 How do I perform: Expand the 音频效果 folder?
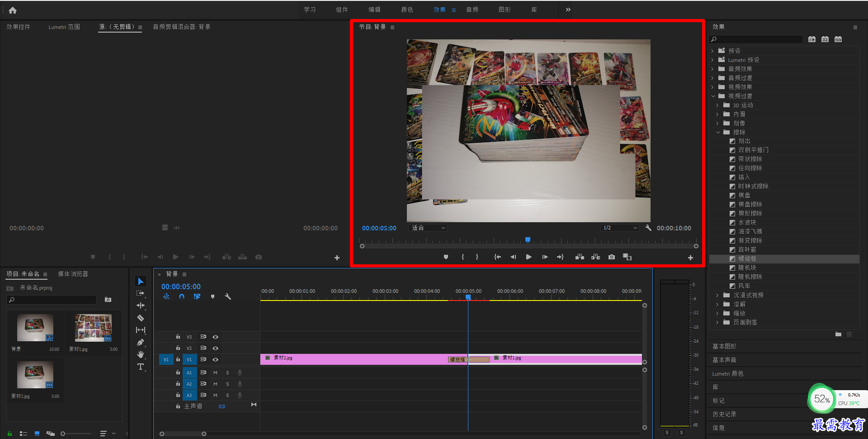[712, 69]
